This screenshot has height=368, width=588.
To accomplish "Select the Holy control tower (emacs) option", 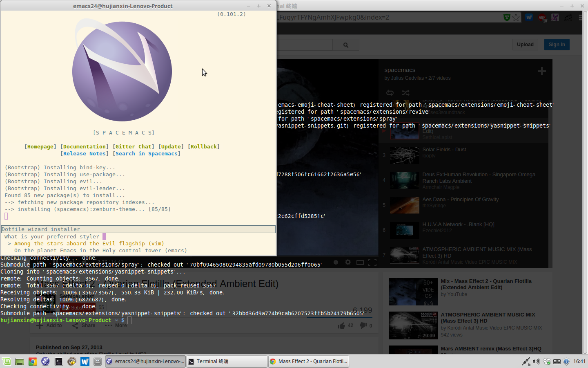I will (x=100, y=251).
